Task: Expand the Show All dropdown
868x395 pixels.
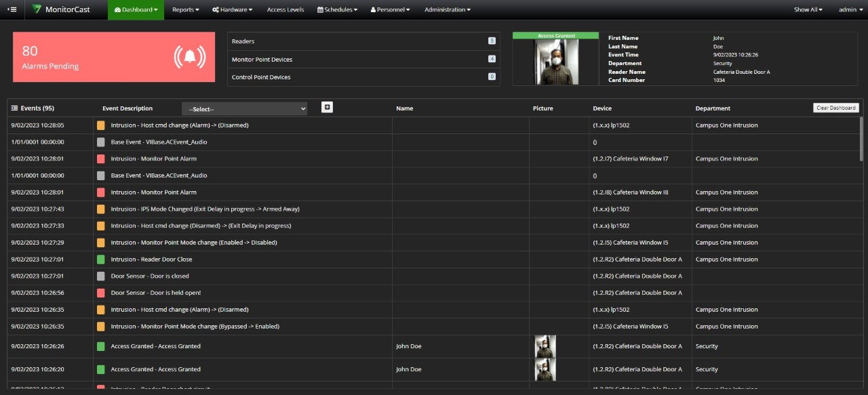Action: pos(807,9)
